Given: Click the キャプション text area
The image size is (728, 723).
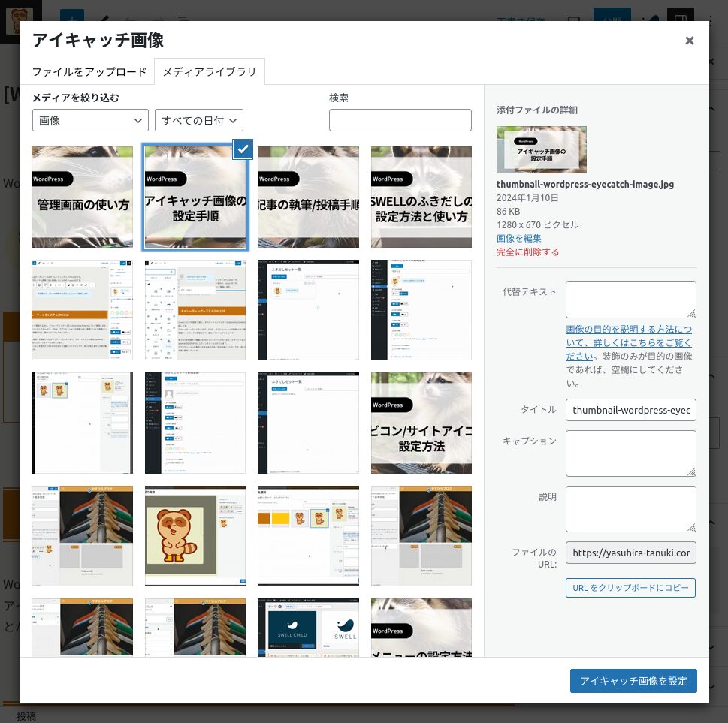Looking at the screenshot, I should (x=630, y=453).
